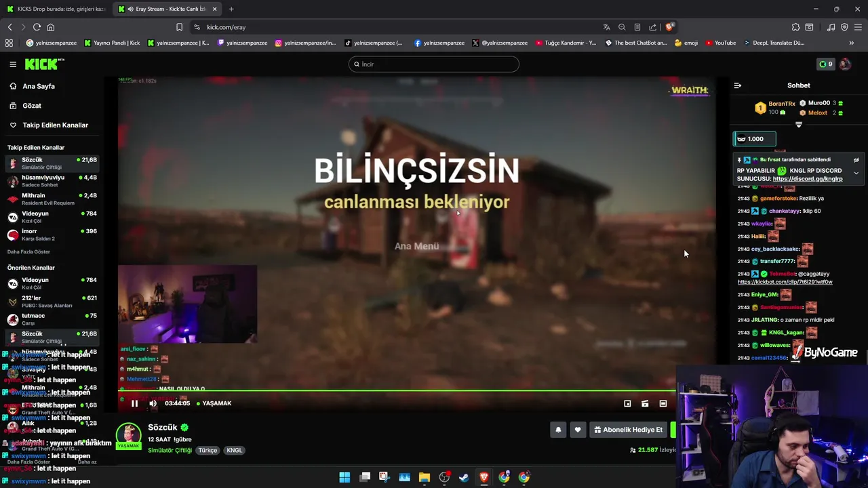
Task: Open the 212'ler recommended channel
Action: point(52,301)
